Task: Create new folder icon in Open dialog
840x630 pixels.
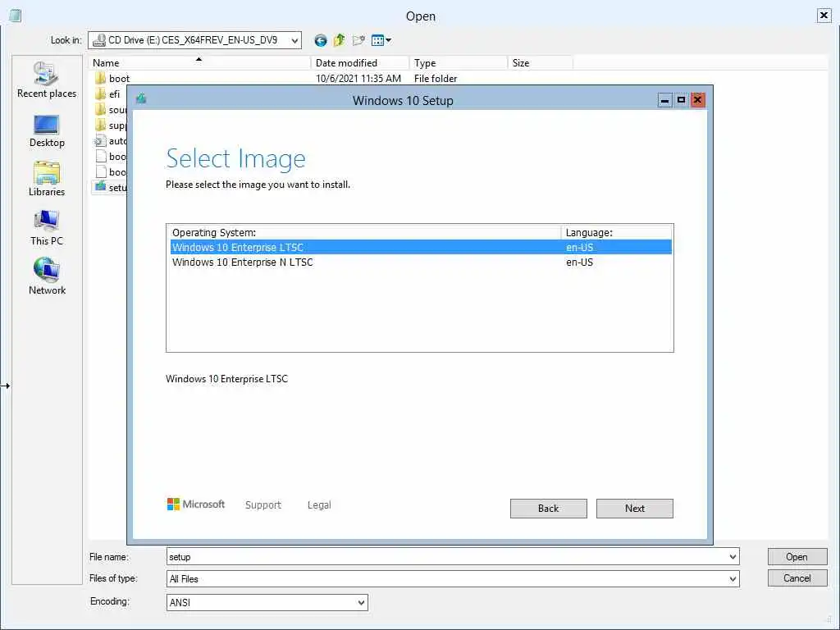Action: [x=358, y=40]
